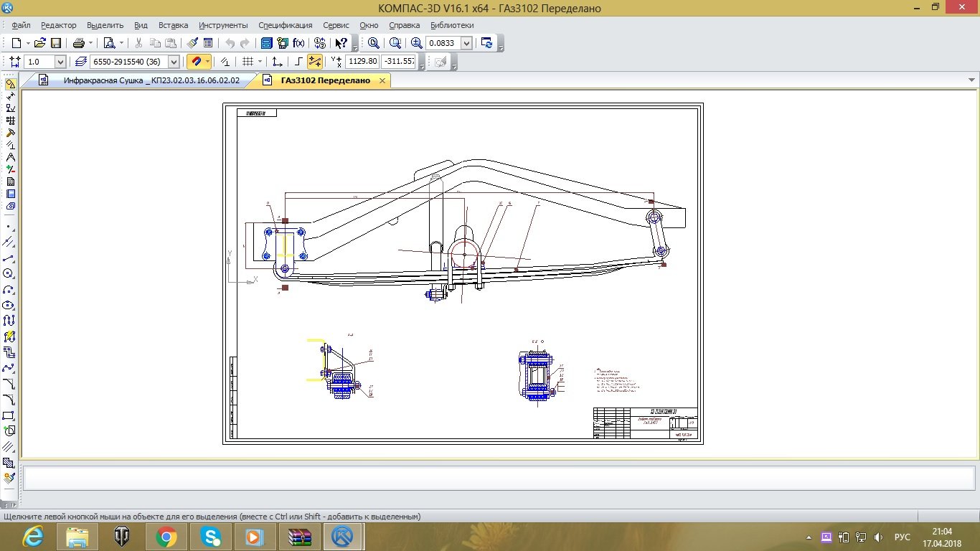Click the Y coordinate field showing -311.55

(x=399, y=62)
